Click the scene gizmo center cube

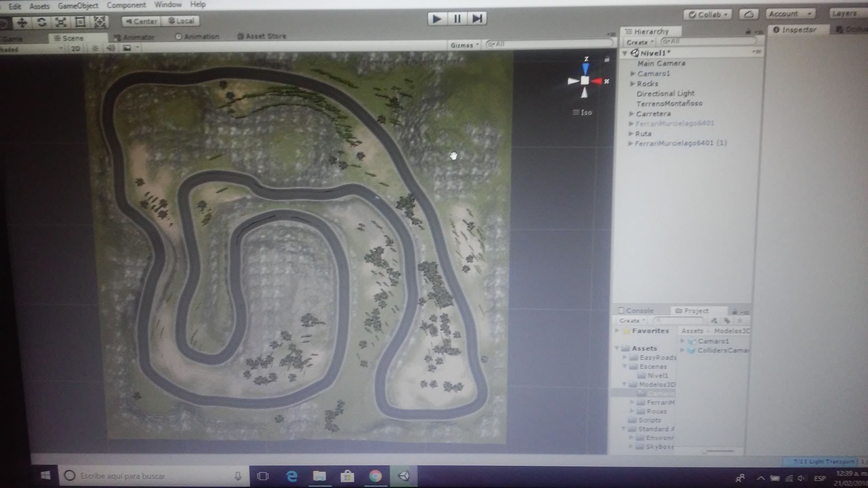tap(585, 81)
